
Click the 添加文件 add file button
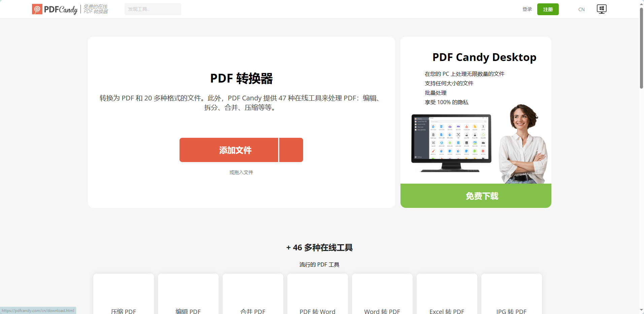pos(229,150)
